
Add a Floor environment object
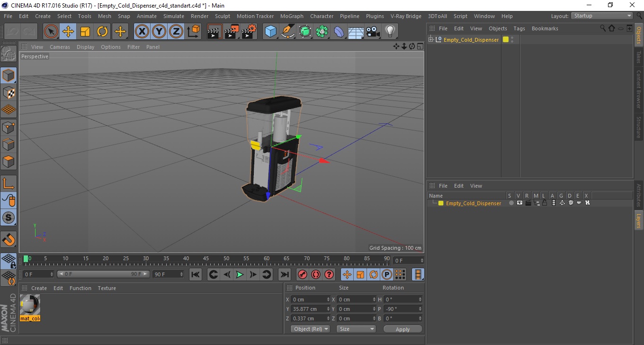356,32
